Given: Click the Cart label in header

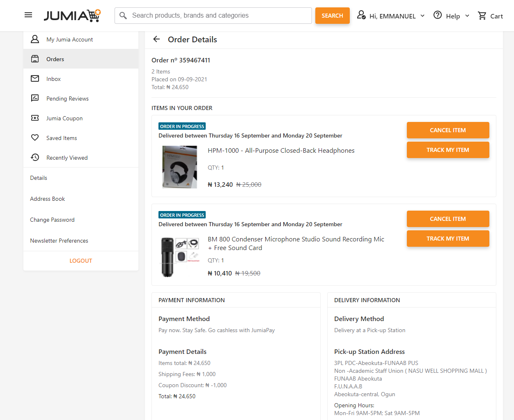Looking at the screenshot, I should 496,16.
